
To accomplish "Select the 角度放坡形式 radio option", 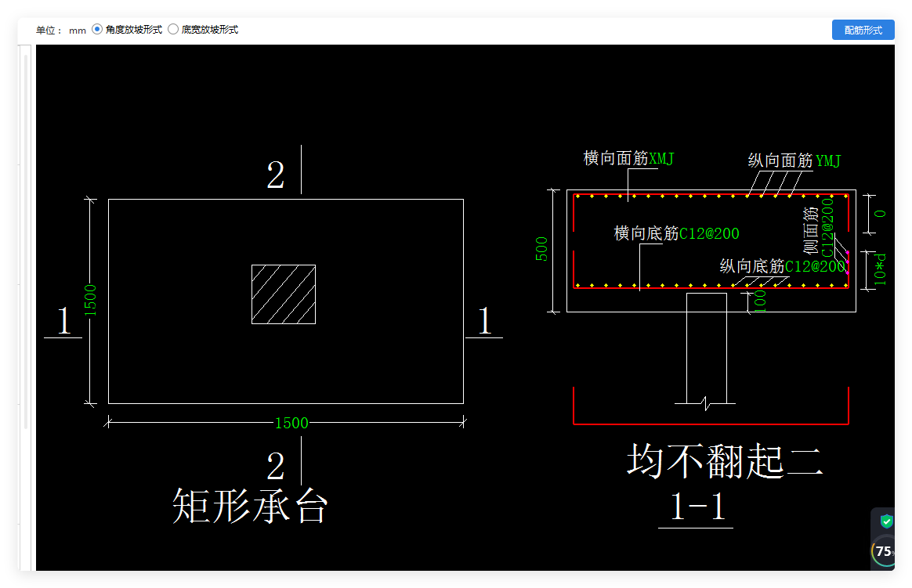I will pyautogui.click(x=97, y=29).
